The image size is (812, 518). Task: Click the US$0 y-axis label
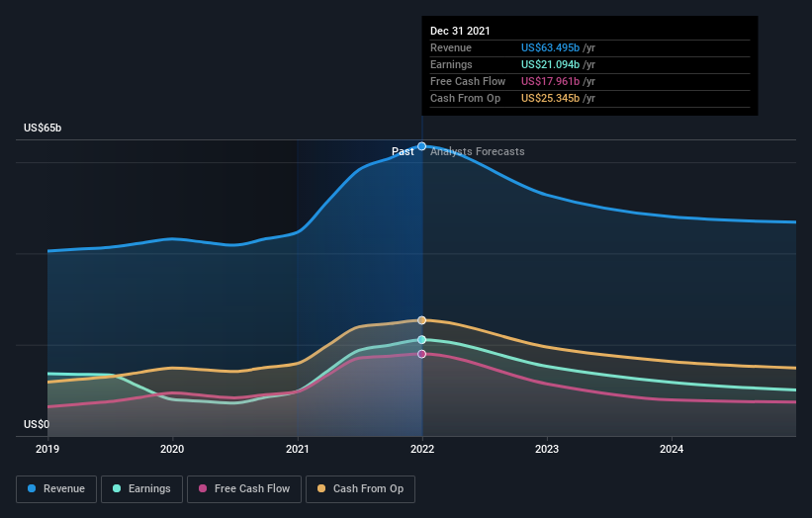tap(37, 424)
